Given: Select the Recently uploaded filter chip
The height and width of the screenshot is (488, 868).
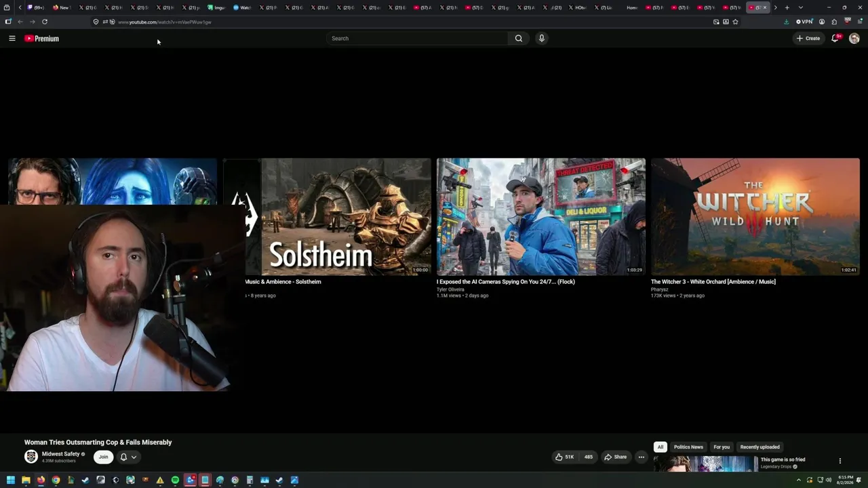Looking at the screenshot, I should [x=759, y=447].
